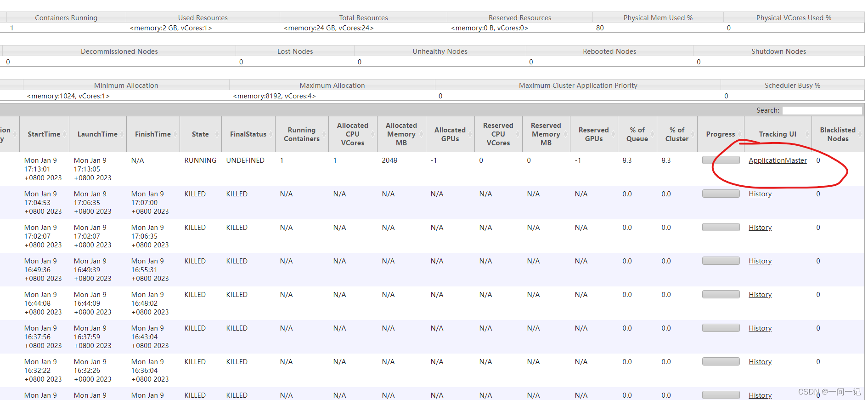Sort by Tracking UI column header
868x400 pixels.
pyautogui.click(x=778, y=134)
